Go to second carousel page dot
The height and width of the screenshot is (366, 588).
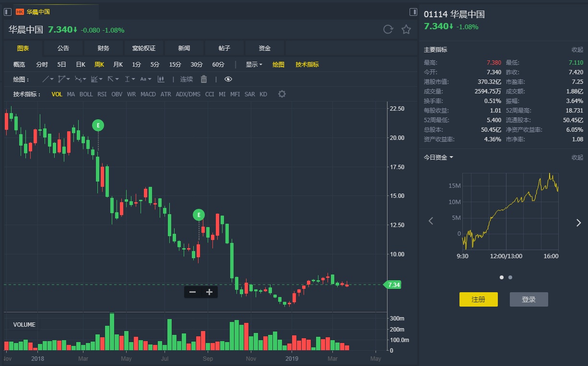click(510, 277)
